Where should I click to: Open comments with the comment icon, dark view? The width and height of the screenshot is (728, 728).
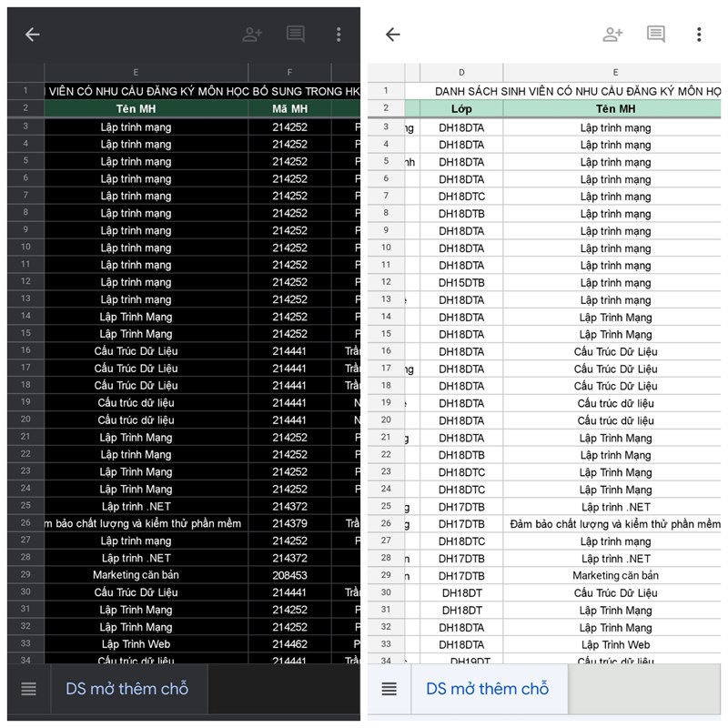pyautogui.click(x=296, y=35)
